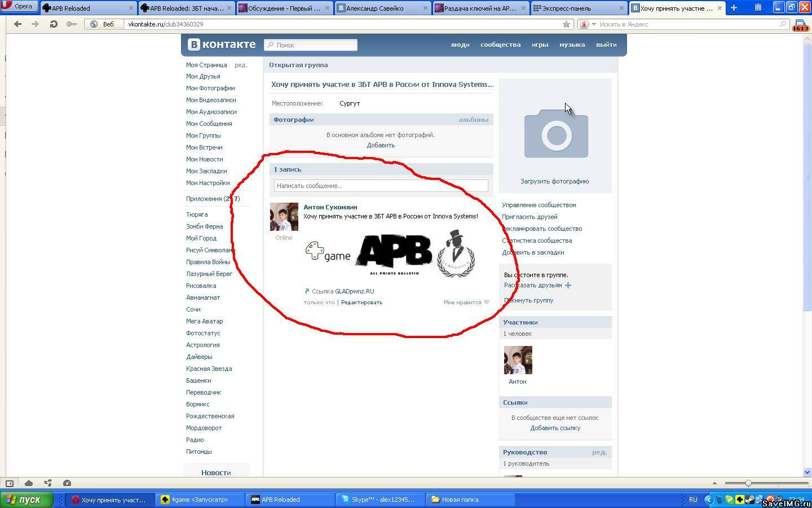Open люди in VK header
This screenshot has height=508, width=812.
[460, 45]
